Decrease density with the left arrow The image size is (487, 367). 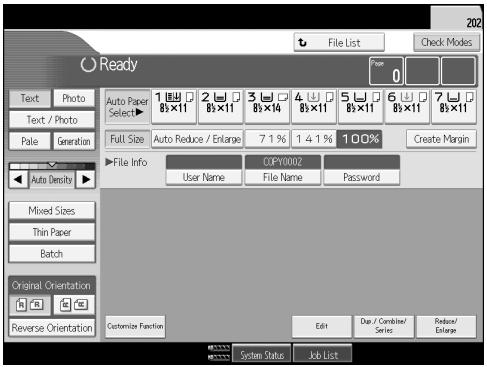(18, 180)
